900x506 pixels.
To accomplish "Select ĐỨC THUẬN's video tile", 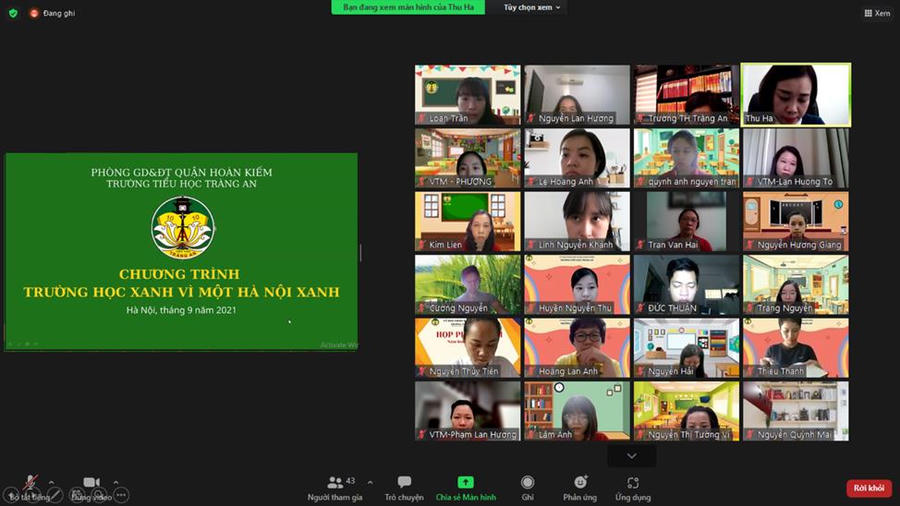I will (686, 285).
